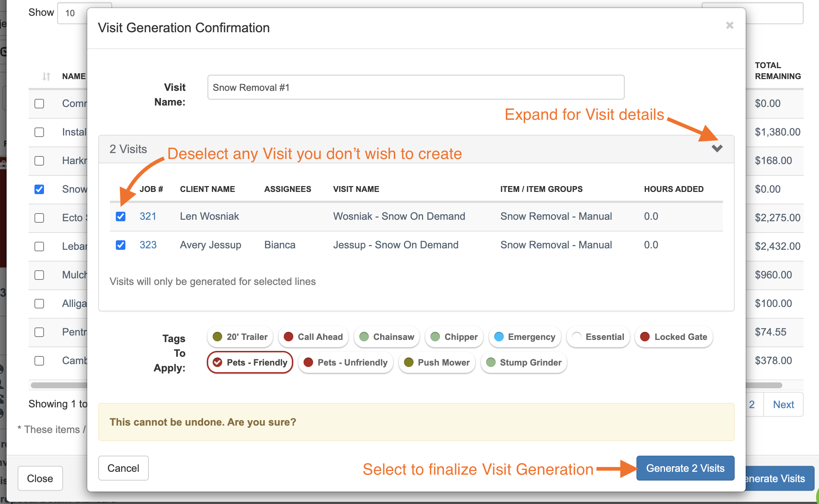Toggle the Pets - Friendly tag off
The image size is (819, 504).
pos(250,362)
